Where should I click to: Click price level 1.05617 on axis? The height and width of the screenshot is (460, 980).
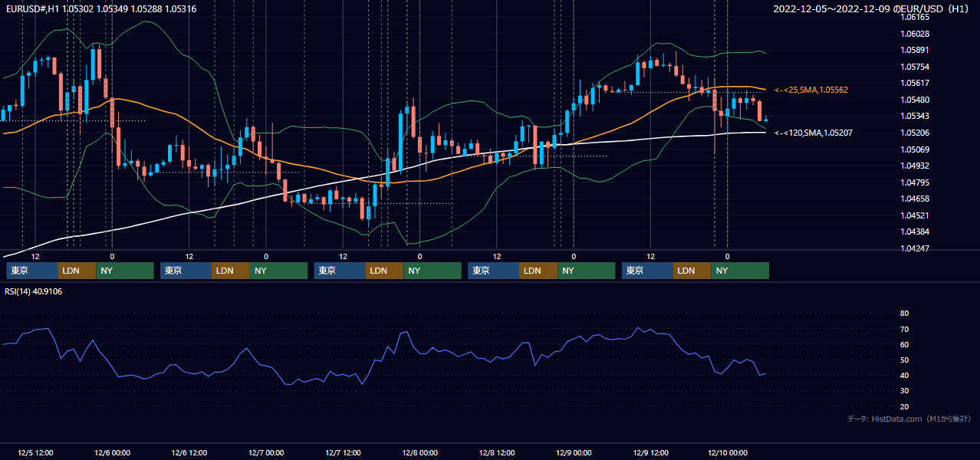914,83
